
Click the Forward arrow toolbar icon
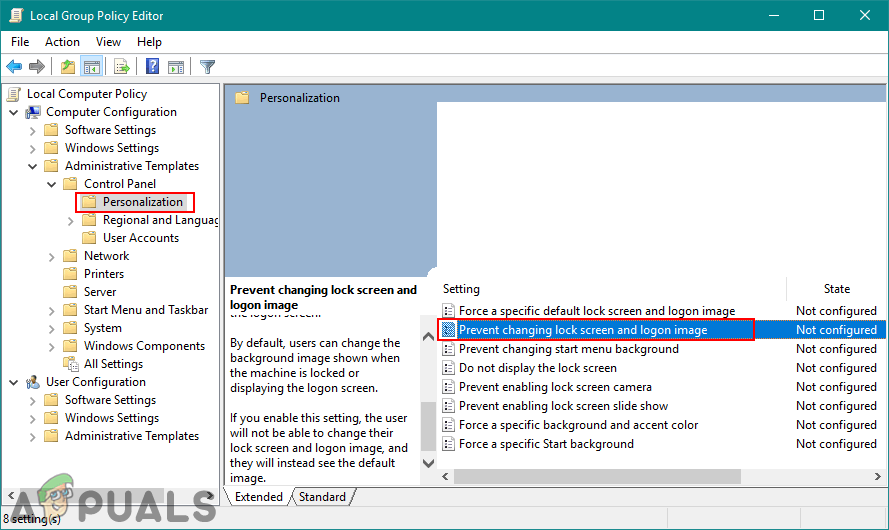[37, 67]
